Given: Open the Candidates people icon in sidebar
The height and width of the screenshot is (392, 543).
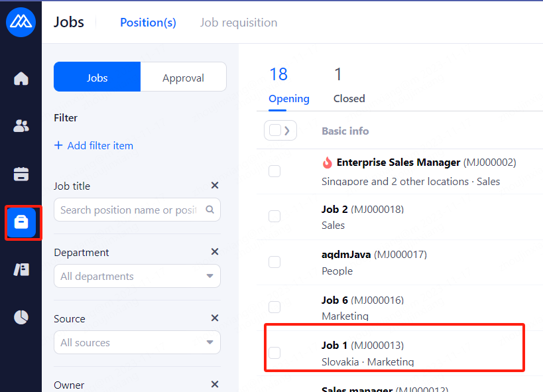Looking at the screenshot, I should (21, 126).
